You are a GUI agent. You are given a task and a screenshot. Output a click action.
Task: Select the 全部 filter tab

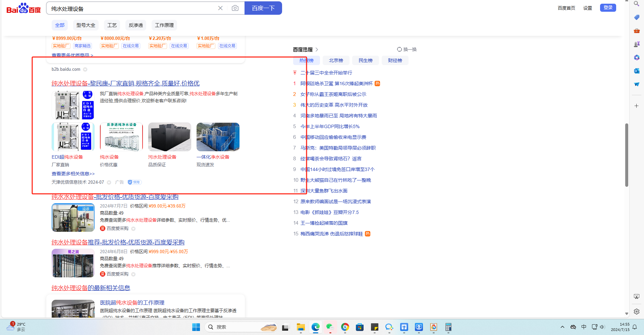point(60,25)
